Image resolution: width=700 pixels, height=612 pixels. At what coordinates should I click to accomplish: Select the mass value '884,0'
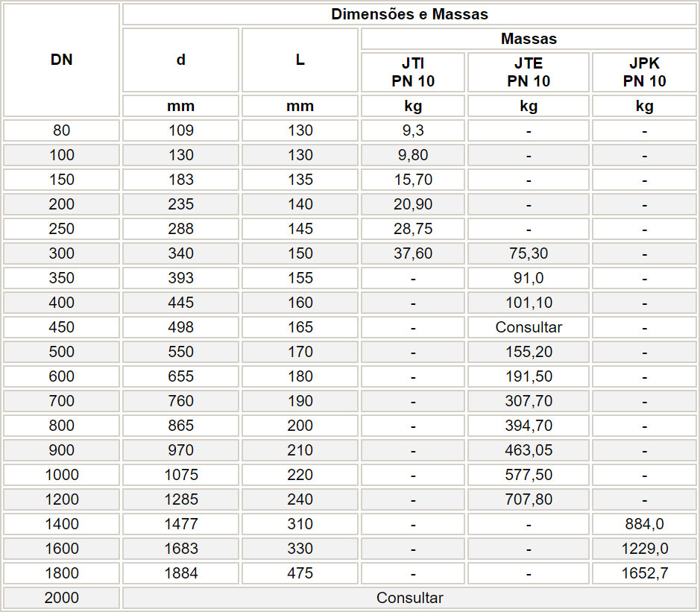pos(644,523)
